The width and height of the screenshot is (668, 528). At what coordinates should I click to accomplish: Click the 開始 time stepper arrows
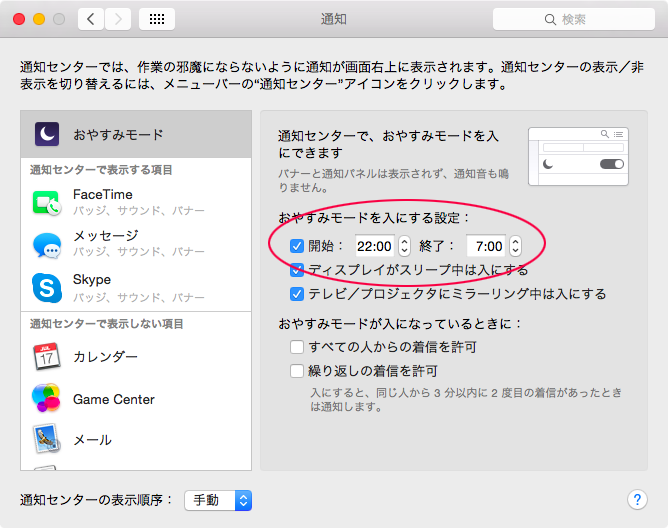click(404, 246)
